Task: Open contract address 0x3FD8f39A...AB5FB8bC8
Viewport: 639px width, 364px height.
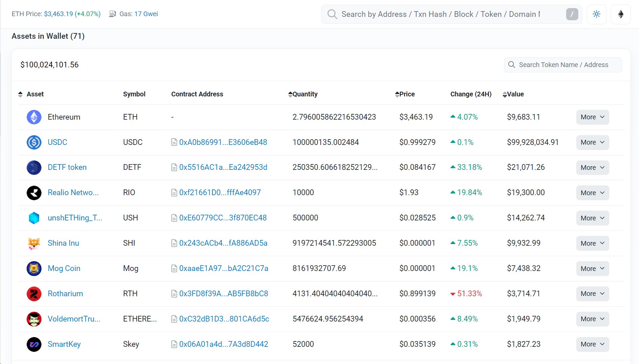Action: 224,294
